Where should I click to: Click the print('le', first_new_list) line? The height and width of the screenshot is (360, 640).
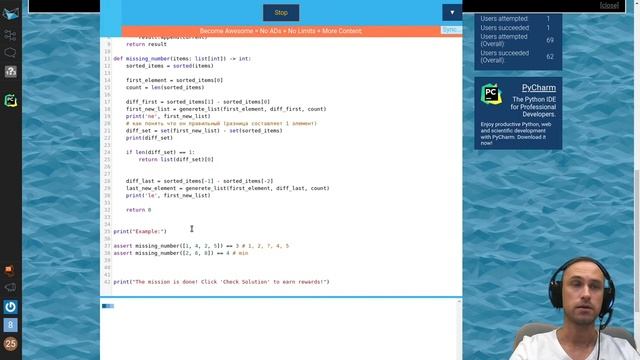[168, 196]
